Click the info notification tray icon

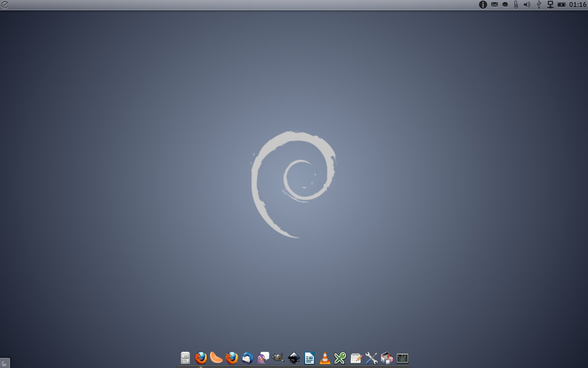[x=483, y=4]
